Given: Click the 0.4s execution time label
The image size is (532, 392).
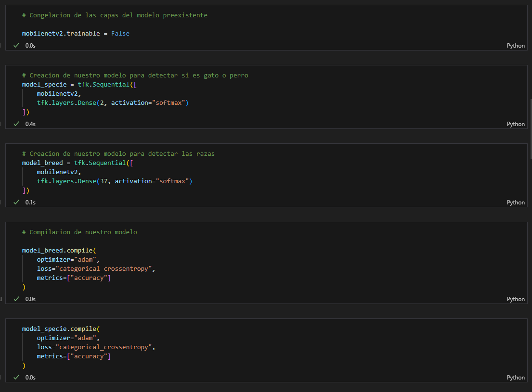Looking at the screenshot, I should click(30, 124).
